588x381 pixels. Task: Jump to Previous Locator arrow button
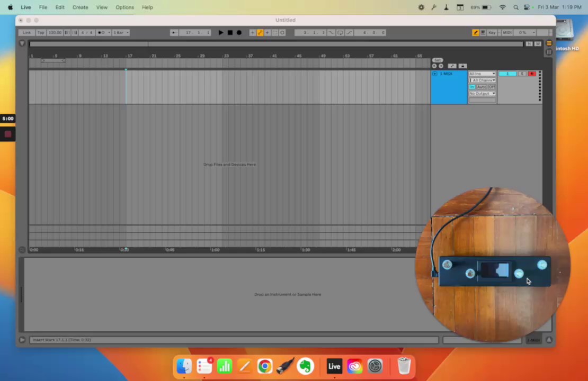click(434, 66)
